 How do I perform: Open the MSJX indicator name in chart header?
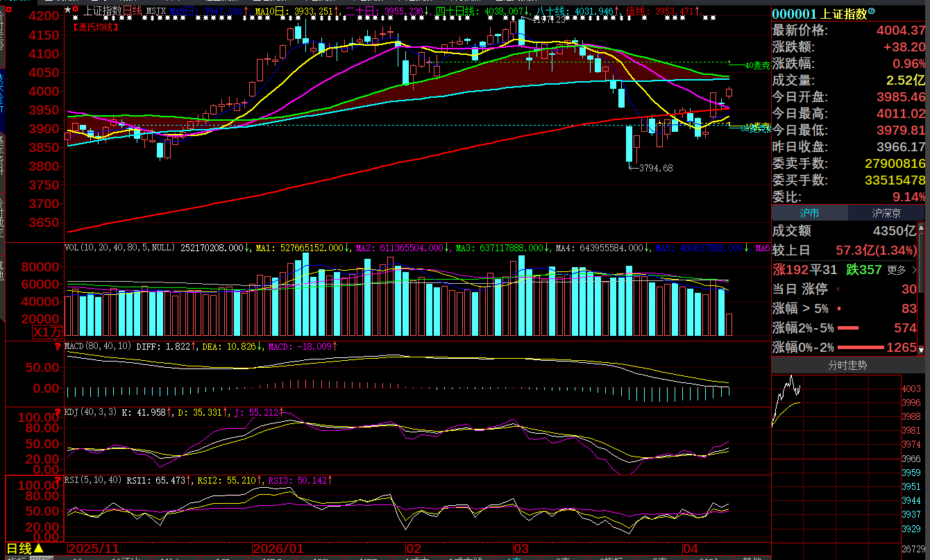pyautogui.click(x=156, y=11)
